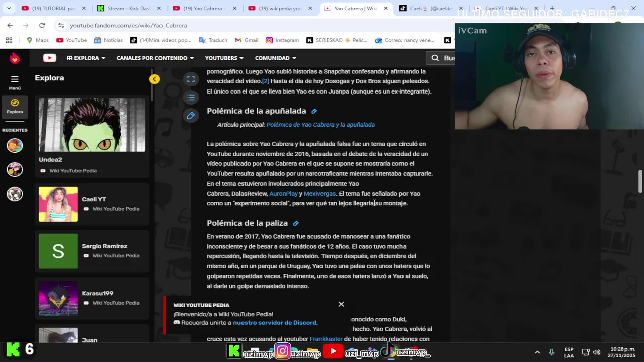Viewport: 644px width, 362px height.
Task: Expand the EXPLORA dropdown menu
Action: [86, 58]
